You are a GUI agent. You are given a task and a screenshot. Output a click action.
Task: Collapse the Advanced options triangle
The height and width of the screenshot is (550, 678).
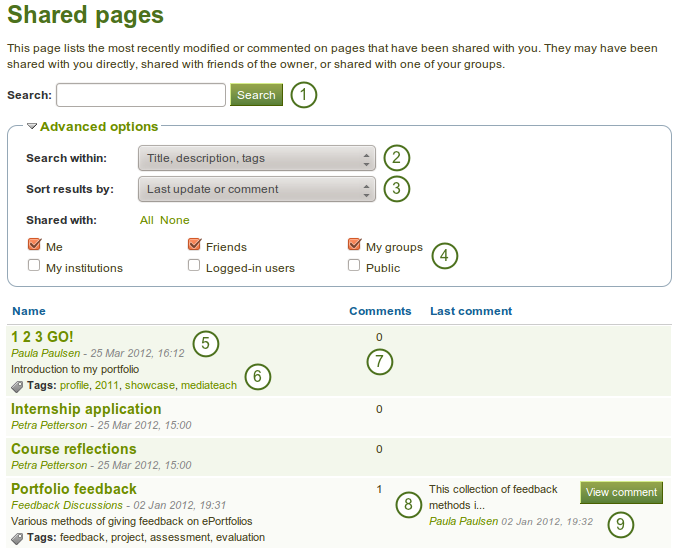[x=32, y=127]
